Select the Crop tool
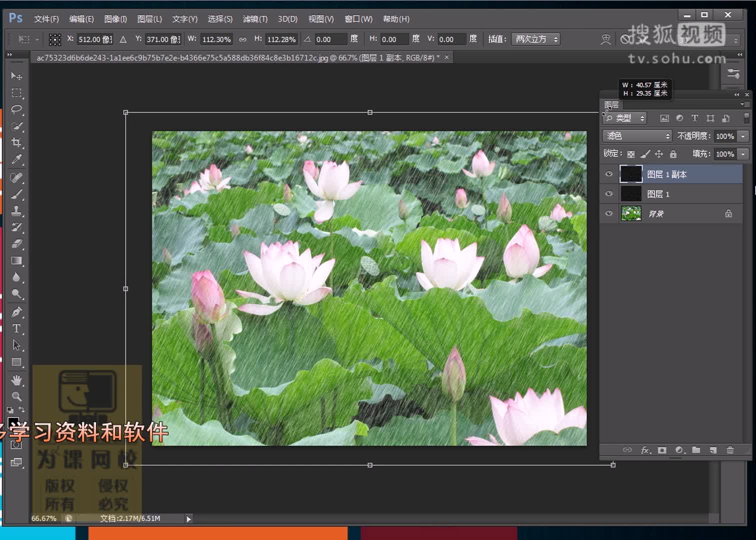756x540 pixels. coord(16,143)
